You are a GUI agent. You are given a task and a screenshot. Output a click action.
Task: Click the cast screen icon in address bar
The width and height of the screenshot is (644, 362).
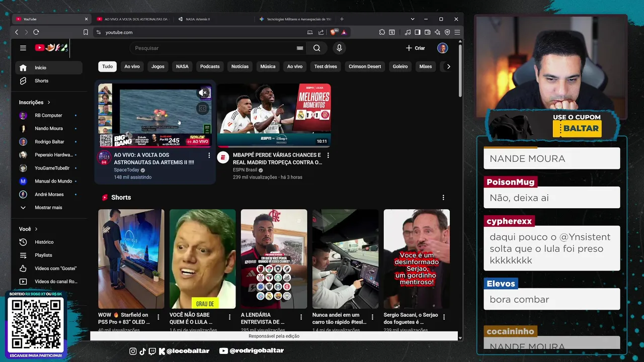coord(310,32)
